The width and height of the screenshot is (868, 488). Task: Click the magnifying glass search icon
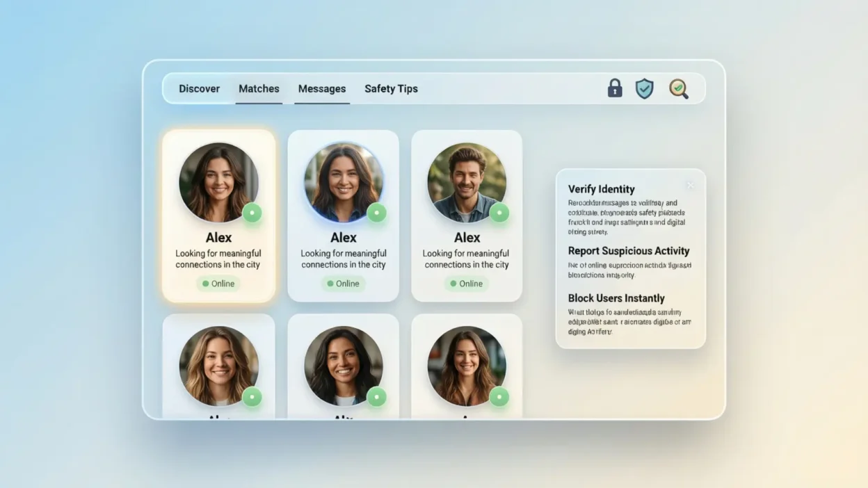pos(678,88)
